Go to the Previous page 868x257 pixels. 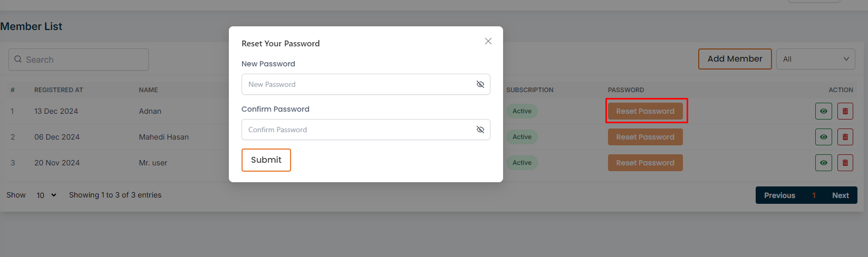pos(779,195)
